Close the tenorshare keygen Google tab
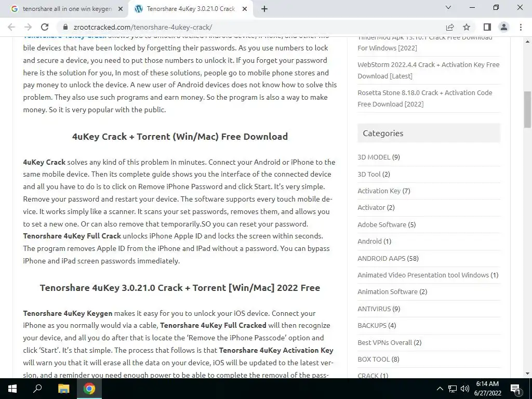This screenshot has width=532, height=399. (121, 9)
